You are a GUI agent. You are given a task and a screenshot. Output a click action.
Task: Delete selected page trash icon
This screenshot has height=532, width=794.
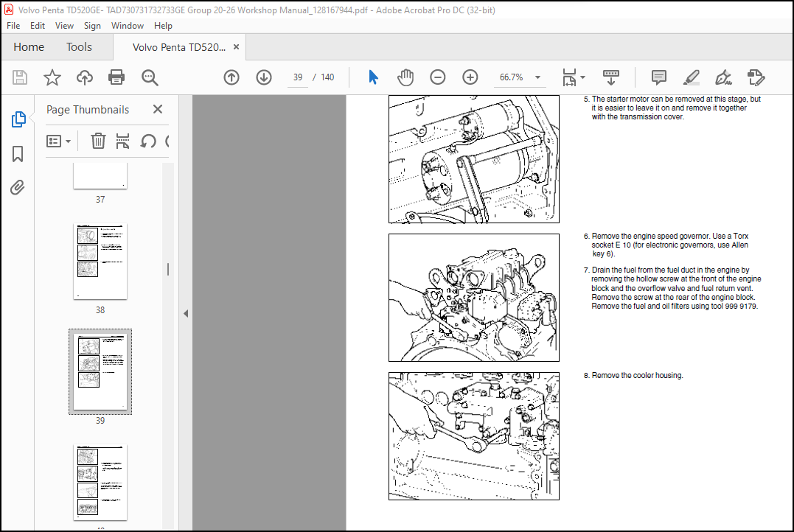coord(98,141)
